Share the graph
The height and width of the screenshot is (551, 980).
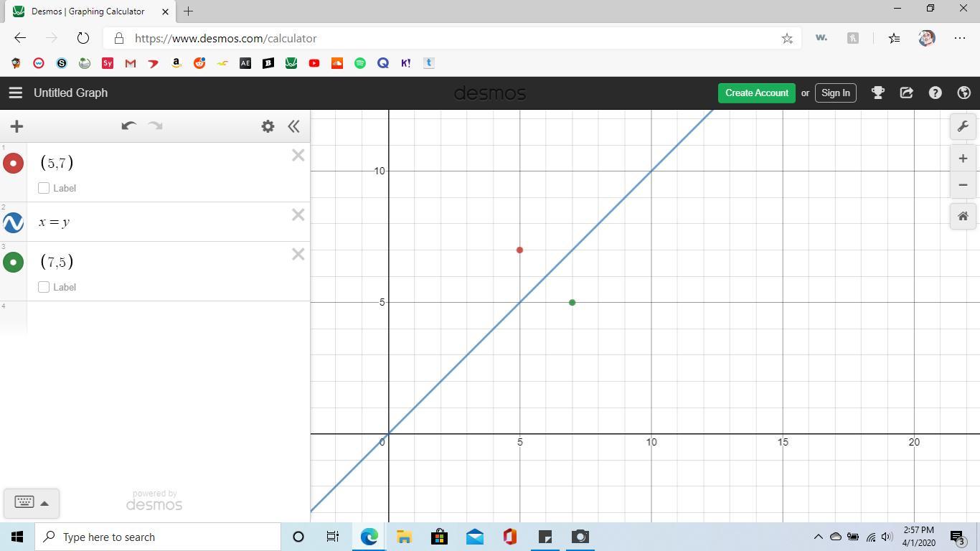coord(906,93)
